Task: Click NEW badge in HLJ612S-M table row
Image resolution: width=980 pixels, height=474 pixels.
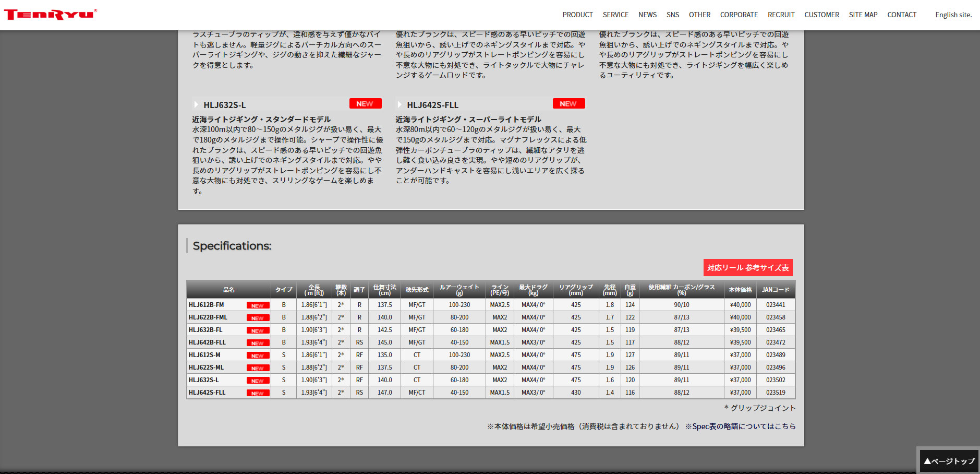Action: 258,355
